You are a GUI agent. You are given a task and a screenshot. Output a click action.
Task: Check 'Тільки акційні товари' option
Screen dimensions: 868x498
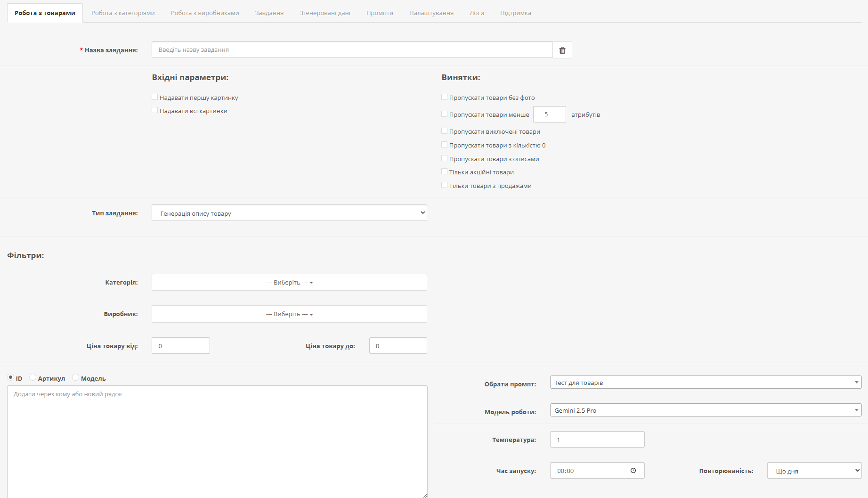point(444,171)
